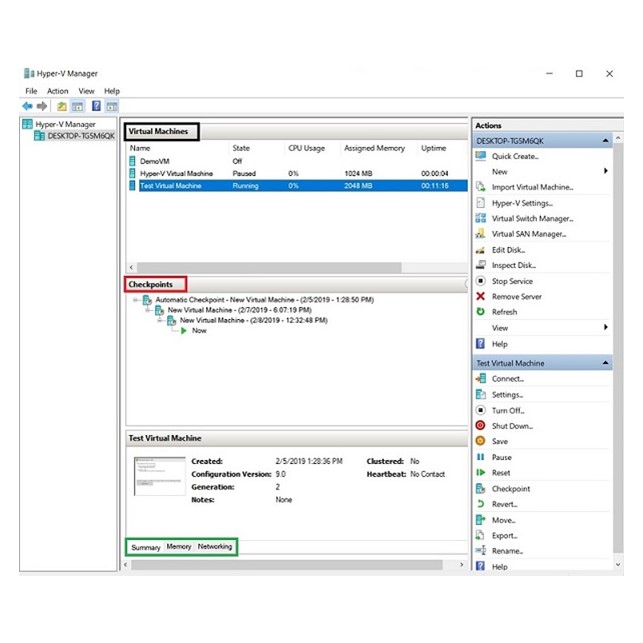Click Export in the Actions pane
The width and height of the screenshot is (643, 643).
point(504,536)
